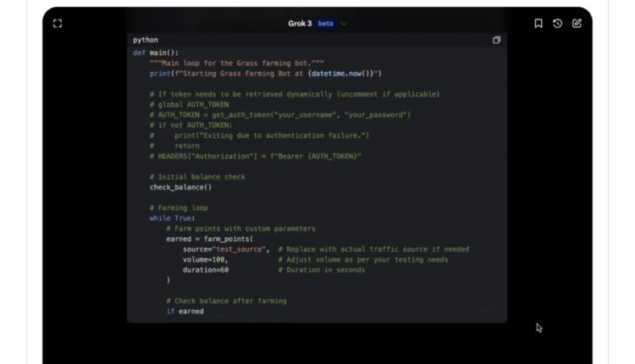Click the source="test_source" argument
Viewport: 635px width, 364px height.
coord(226,250)
